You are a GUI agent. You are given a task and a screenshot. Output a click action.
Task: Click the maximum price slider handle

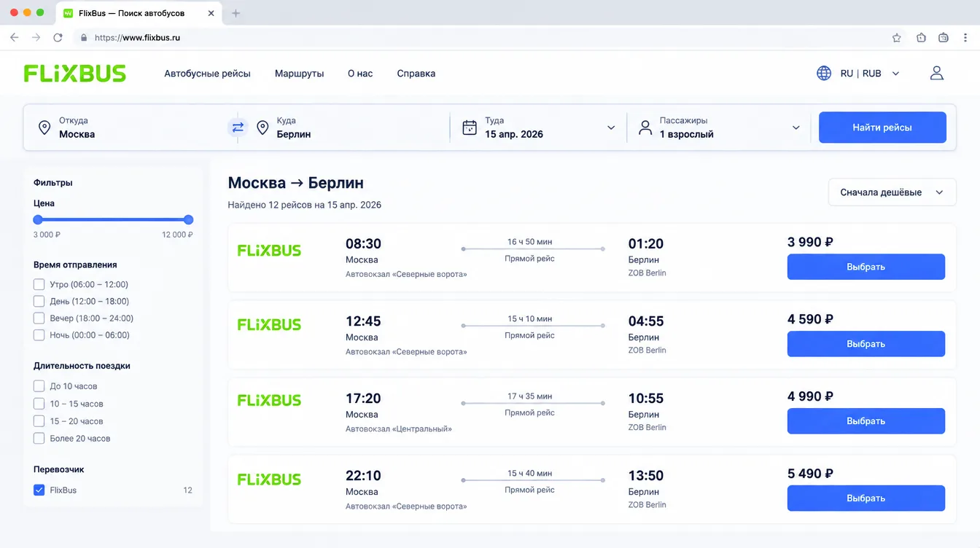pyautogui.click(x=188, y=219)
